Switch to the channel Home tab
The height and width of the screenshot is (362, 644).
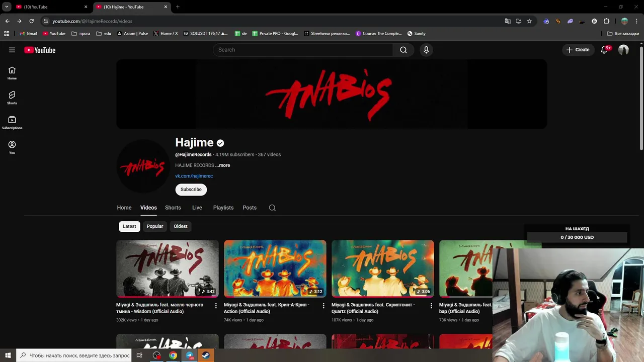point(124,208)
